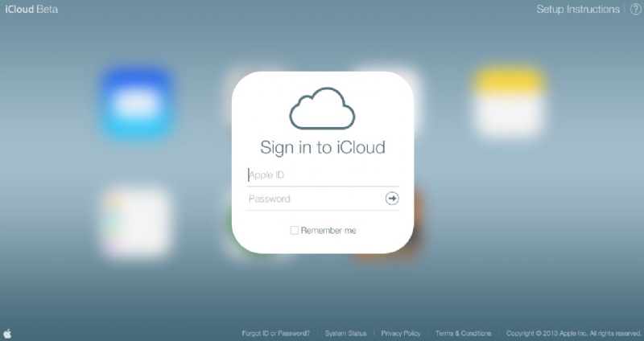Open Setup Instructions link
The height and width of the screenshot is (341, 644).
pyautogui.click(x=578, y=10)
